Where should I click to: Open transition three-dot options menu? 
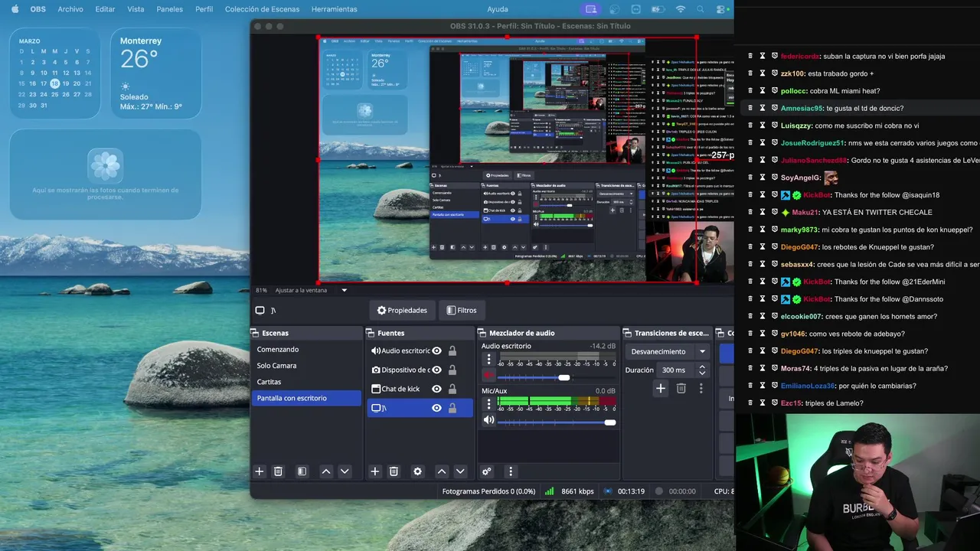pos(701,389)
